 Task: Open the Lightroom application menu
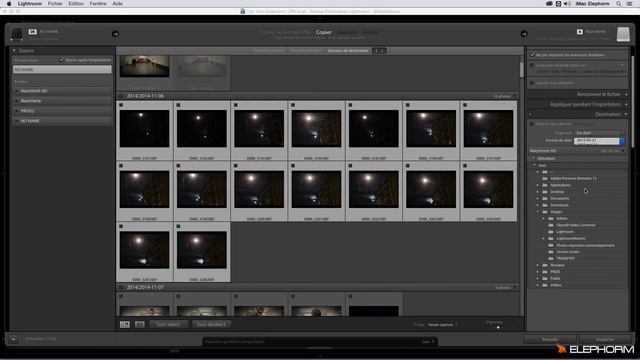pyautogui.click(x=30, y=4)
